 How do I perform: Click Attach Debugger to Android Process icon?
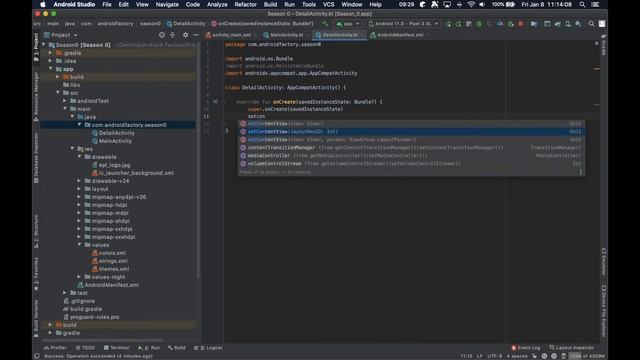[x=511, y=24]
